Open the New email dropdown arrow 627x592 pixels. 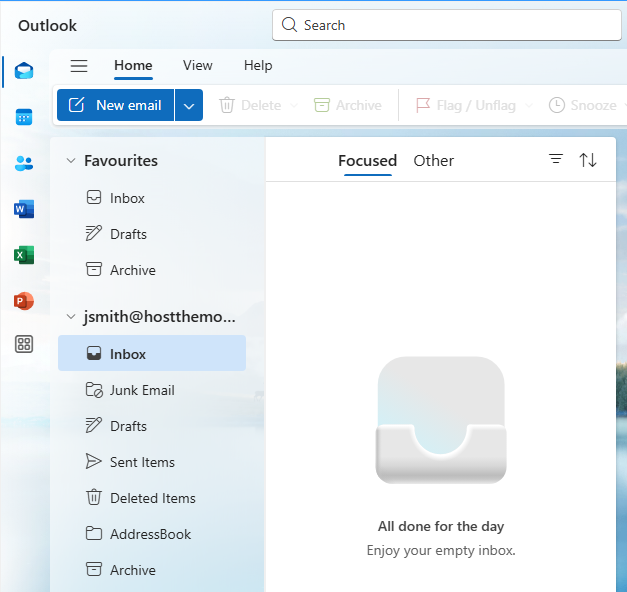click(x=189, y=105)
